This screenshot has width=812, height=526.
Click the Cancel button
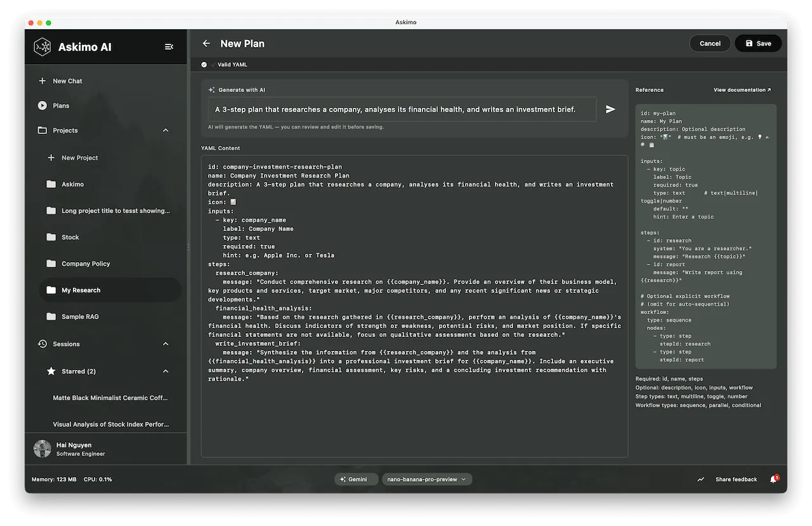[710, 44]
